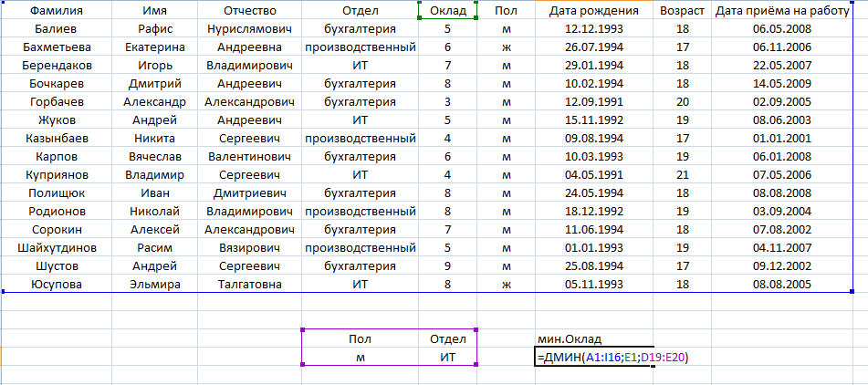Click the birth date 12.09.1991
This screenshot has height=385, width=868.
tap(594, 102)
